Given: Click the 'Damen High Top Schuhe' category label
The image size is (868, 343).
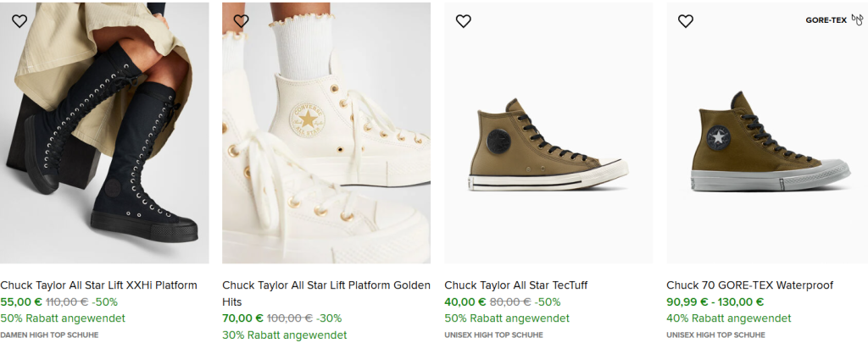Looking at the screenshot, I should [49, 335].
